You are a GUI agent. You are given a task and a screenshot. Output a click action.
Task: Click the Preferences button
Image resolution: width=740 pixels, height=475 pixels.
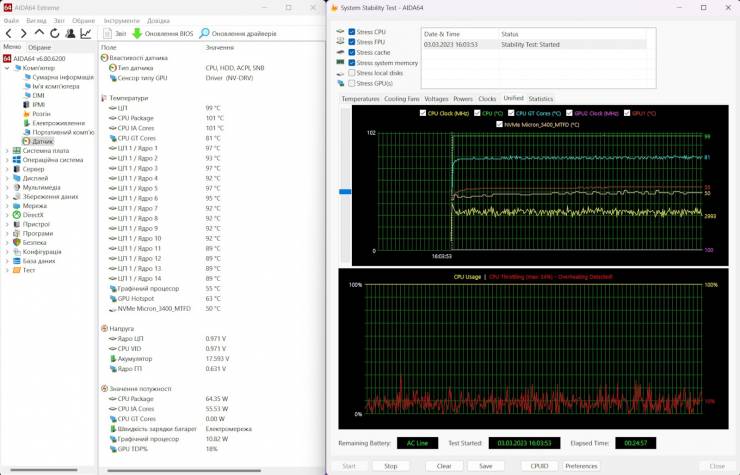(581, 466)
